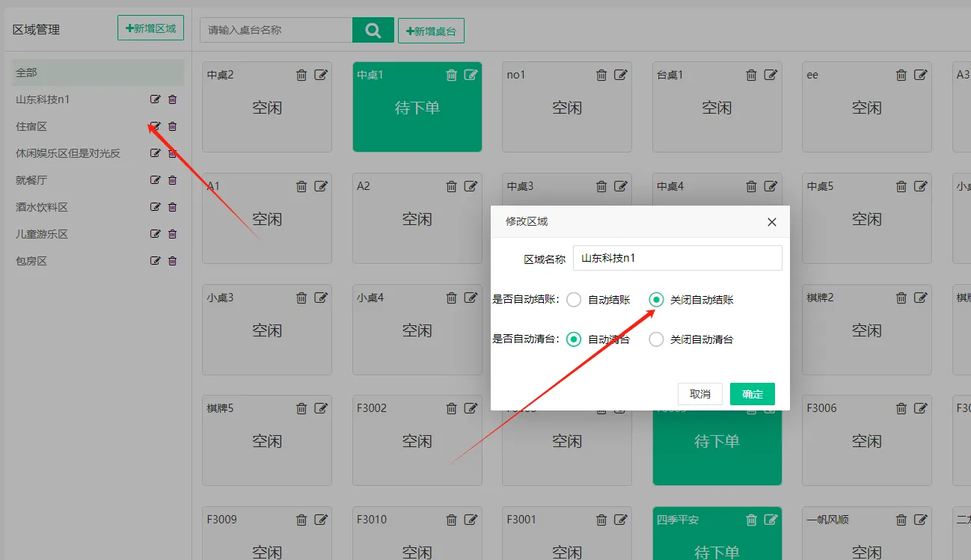Select the 包房区 area name
Viewport: 971px width, 560px height.
(31, 261)
